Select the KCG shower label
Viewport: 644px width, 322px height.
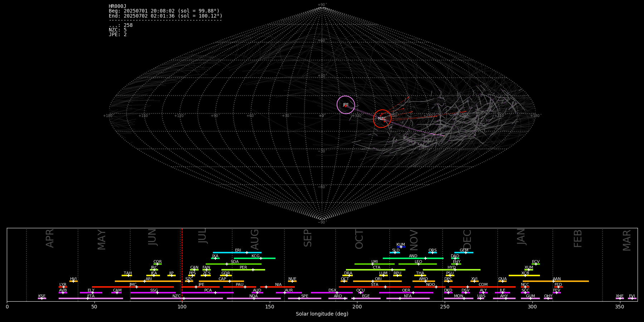255,256
